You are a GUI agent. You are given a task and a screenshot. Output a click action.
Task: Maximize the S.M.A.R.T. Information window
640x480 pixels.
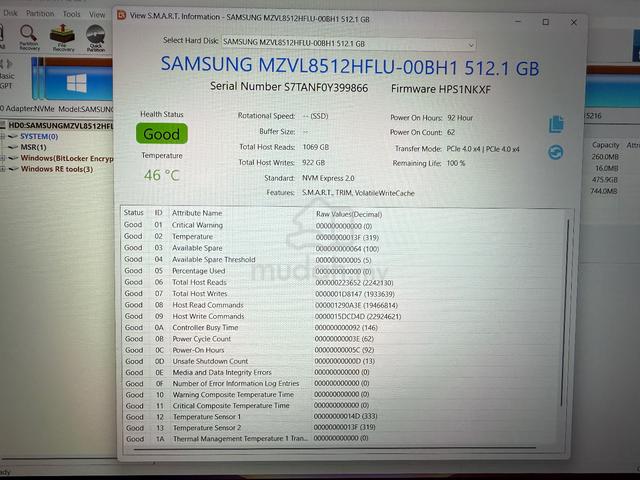pos(545,22)
